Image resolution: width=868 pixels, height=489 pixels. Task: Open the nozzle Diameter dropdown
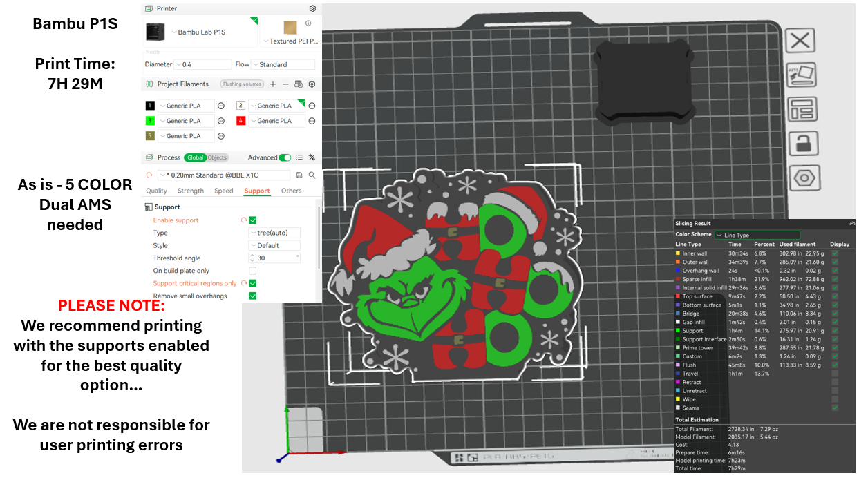(203, 64)
